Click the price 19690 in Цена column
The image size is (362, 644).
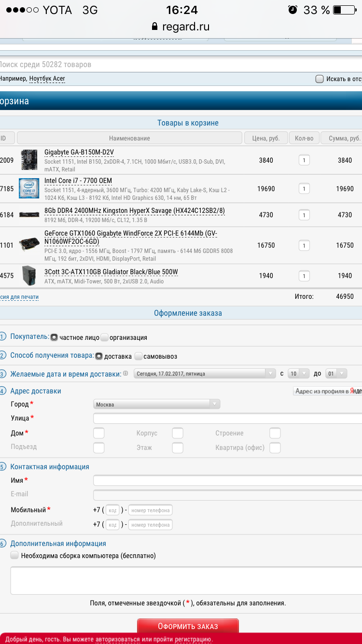(x=266, y=189)
